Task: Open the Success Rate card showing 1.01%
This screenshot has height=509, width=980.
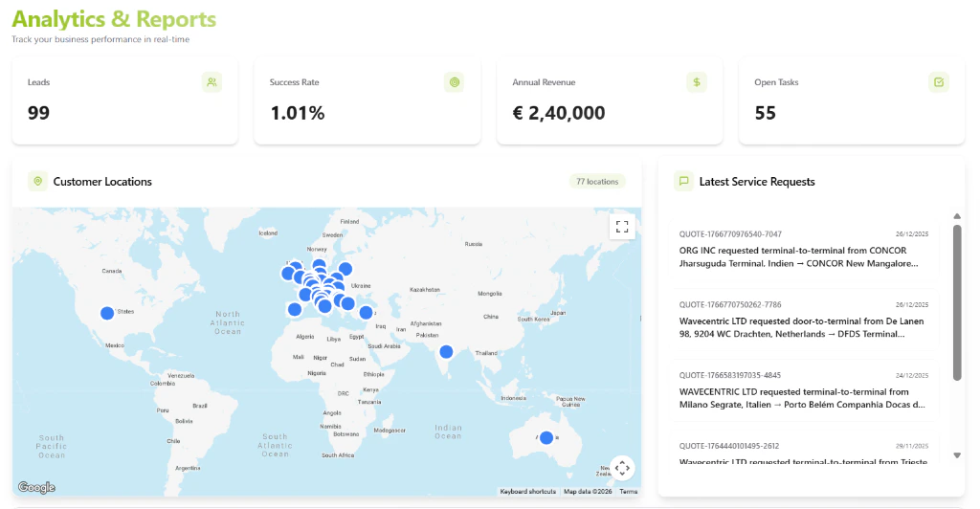Action: pyautogui.click(x=367, y=101)
